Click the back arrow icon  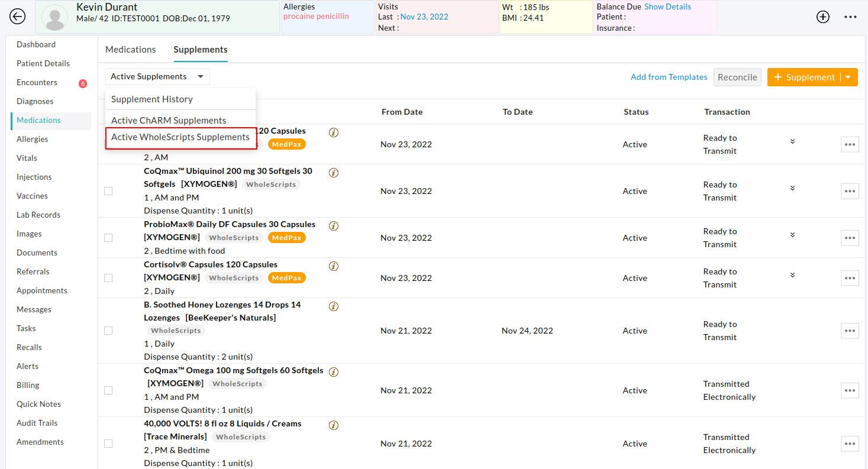(18, 17)
